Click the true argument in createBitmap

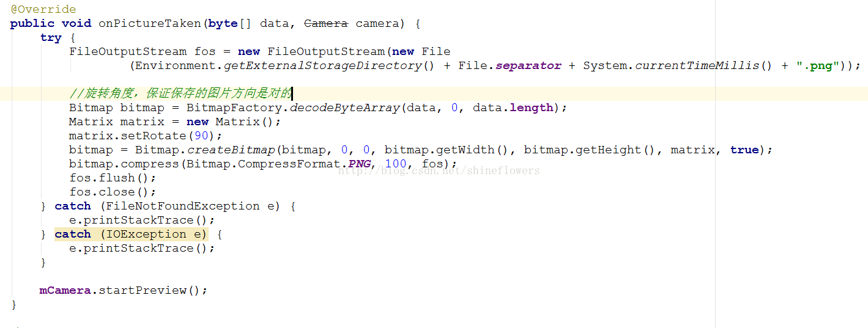click(x=744, y=150)
